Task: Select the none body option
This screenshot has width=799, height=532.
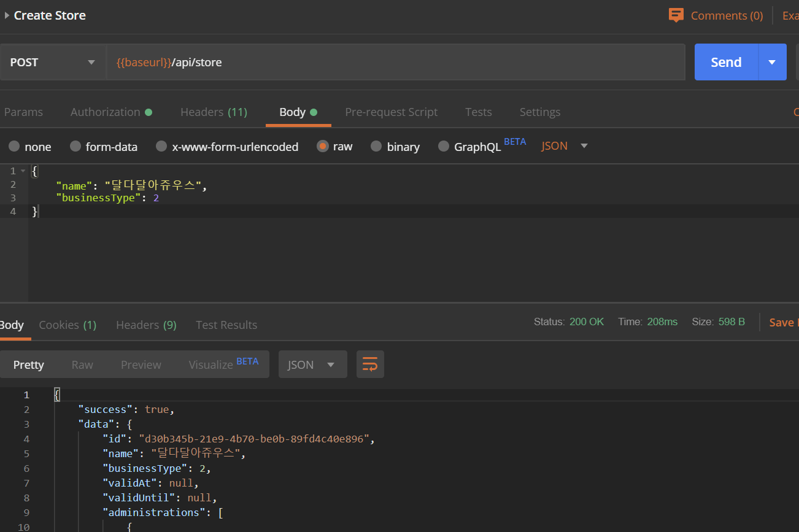Action: pos(14,147)
